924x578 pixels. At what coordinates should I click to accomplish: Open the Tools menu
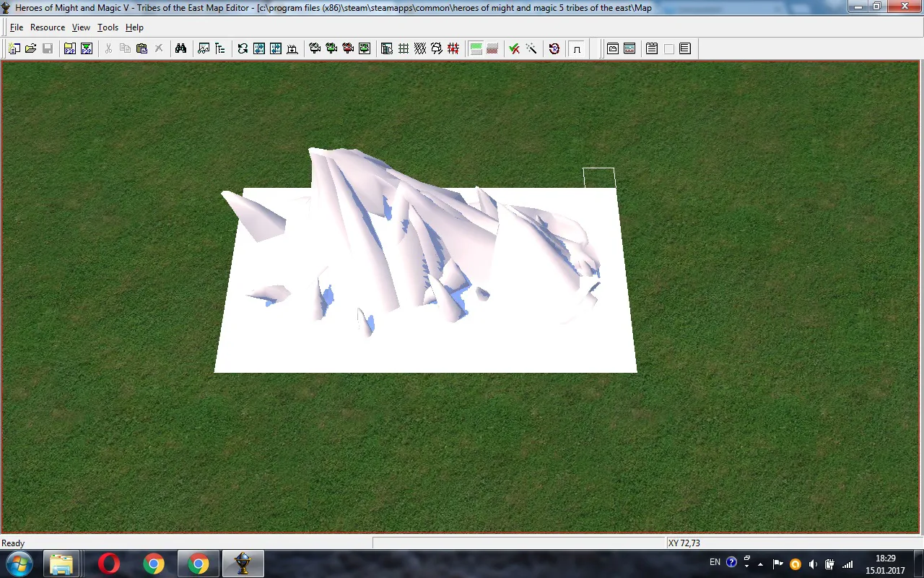108,27
